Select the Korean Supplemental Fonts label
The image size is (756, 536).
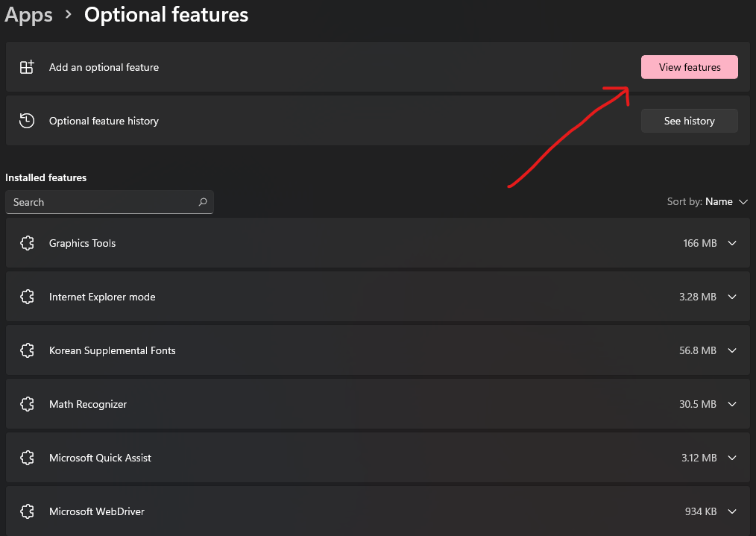(113, 350)
